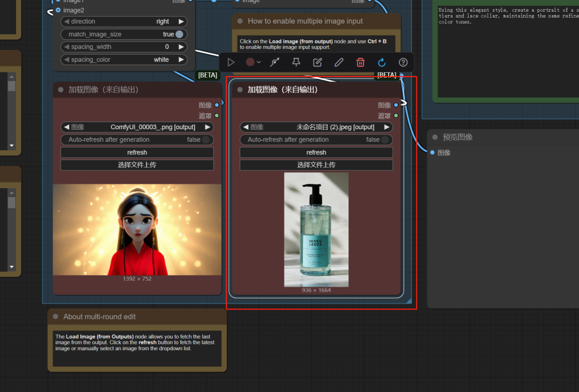Click the right arrow of the direction widget
The width and height of the screenshot is (579, 392).
181,21
